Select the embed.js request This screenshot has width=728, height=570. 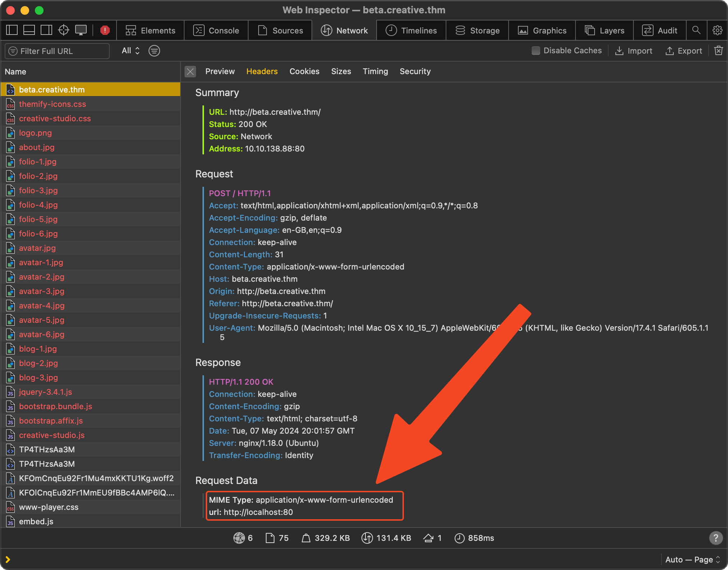(90, 521)
